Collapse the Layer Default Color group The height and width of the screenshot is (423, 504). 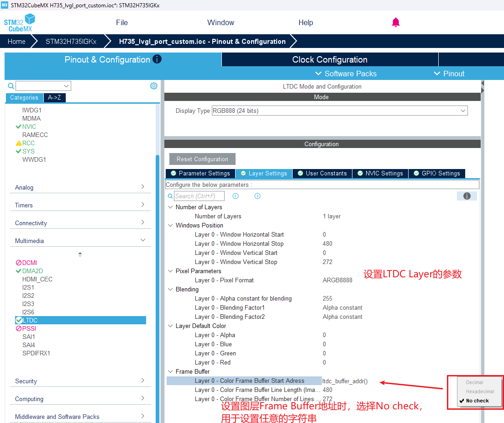coord(170,326)
